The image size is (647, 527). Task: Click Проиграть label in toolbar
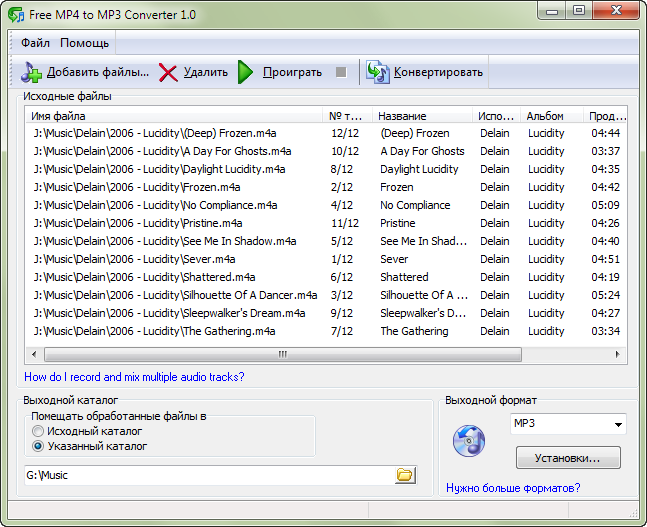[x=292, y=72]
